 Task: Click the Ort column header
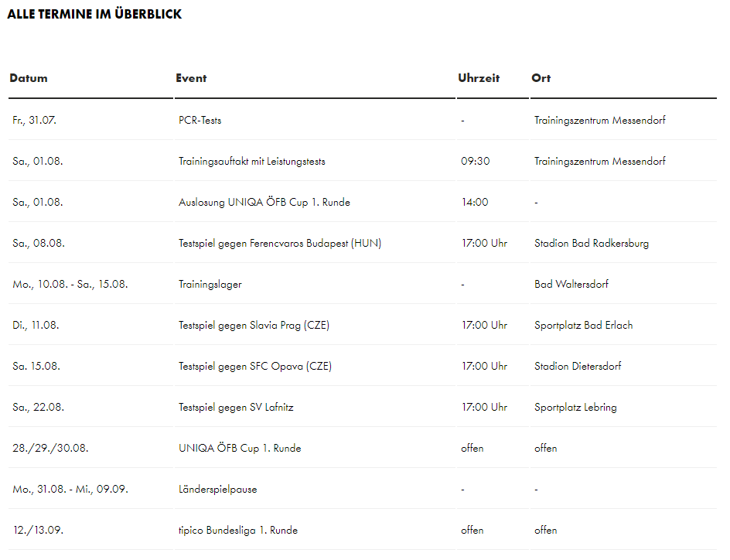tap(541, 78)
